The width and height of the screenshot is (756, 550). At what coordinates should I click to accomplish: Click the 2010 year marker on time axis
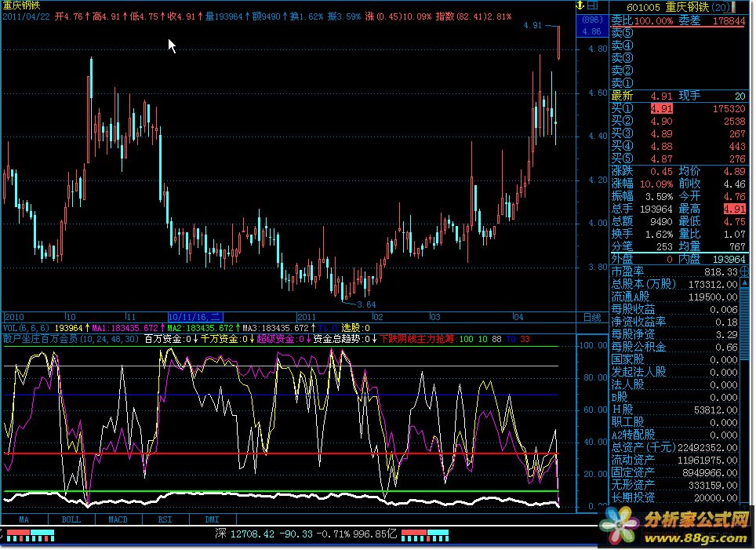tap(14, 317)
